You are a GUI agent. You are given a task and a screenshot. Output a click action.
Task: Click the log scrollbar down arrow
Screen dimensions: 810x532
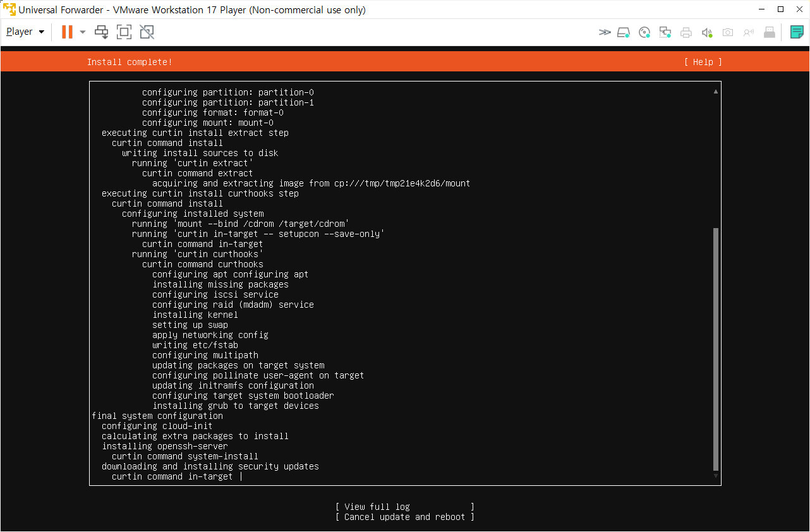coord(716,476)
